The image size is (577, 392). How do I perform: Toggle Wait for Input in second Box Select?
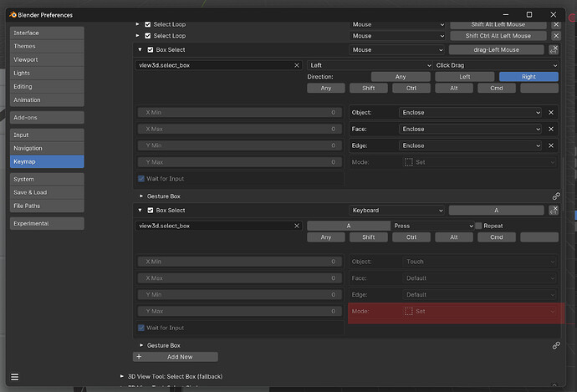(x=141, y=328)
